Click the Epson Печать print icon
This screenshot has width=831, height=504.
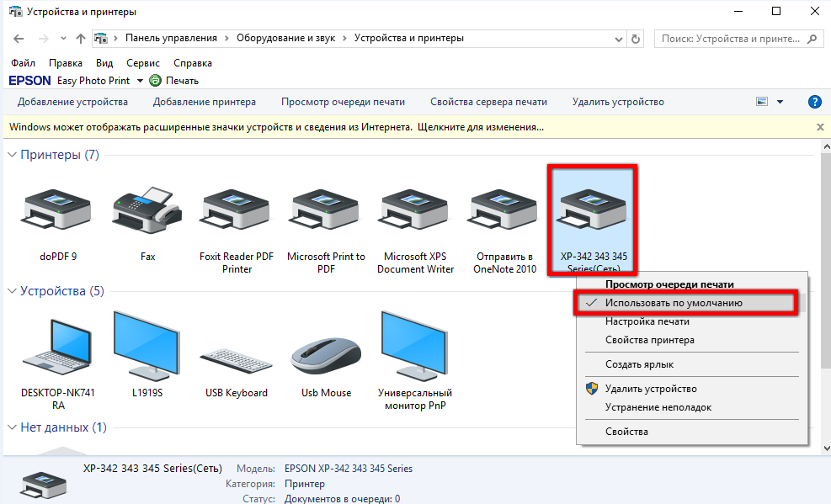[155, 81]
